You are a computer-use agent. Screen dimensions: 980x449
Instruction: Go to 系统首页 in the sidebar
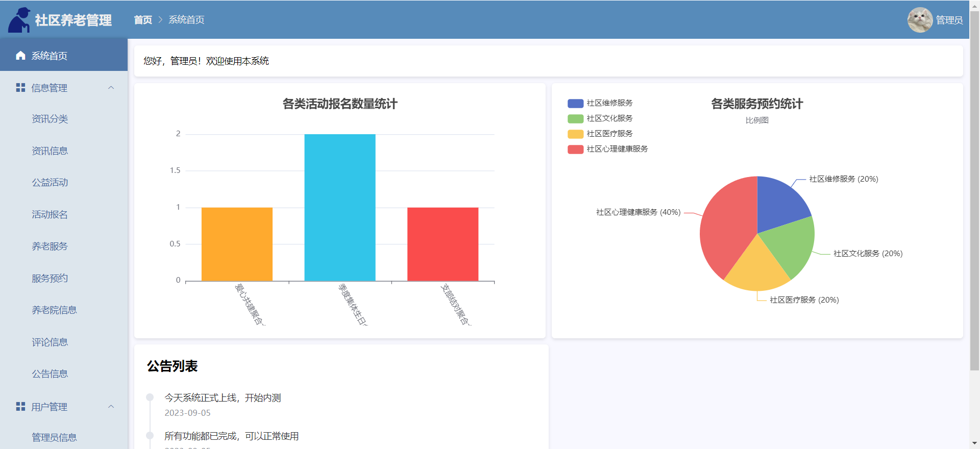64,56
